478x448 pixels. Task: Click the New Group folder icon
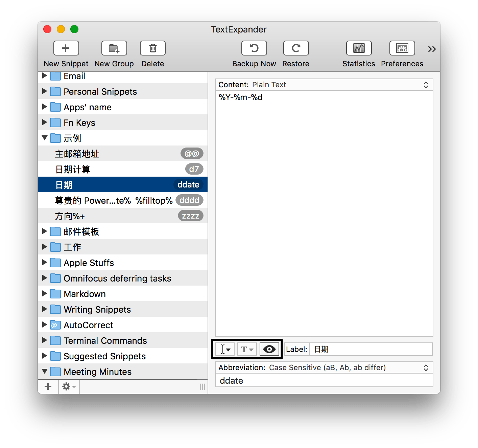point(114,48)
